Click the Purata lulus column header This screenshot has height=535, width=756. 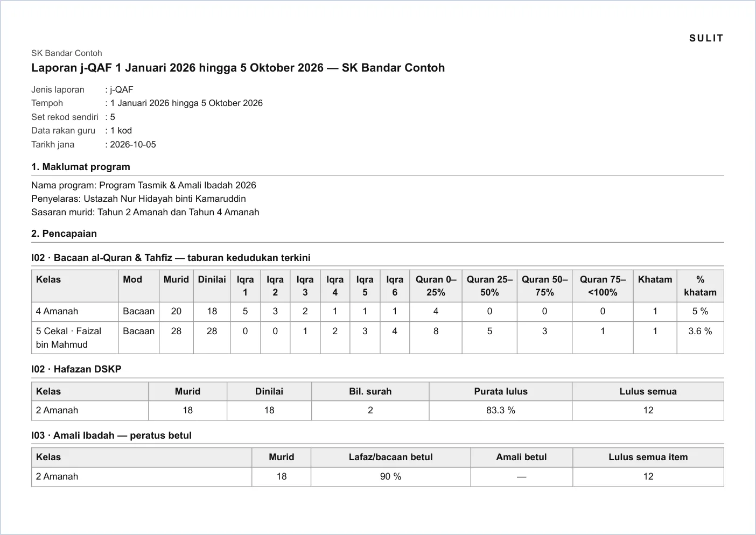point(501,391)
